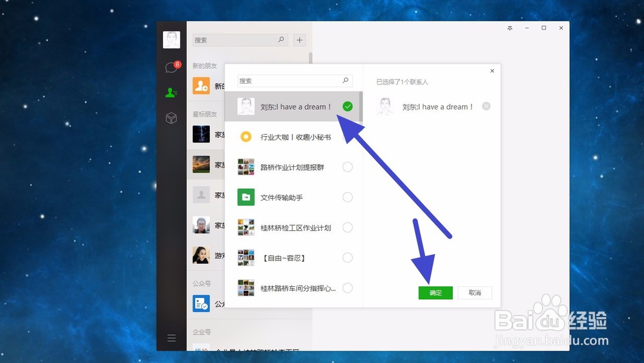Click the woman avatar contact in main list
This screenshot has width=644, height=363.
(x=201, y=255)
